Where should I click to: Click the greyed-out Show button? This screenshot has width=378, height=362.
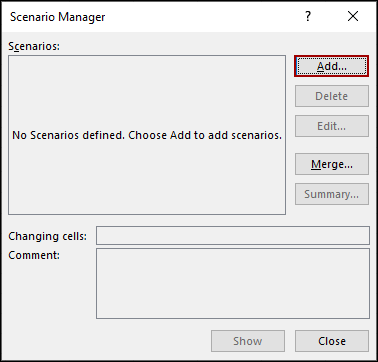pyautogui.click(x=248, y=341)
